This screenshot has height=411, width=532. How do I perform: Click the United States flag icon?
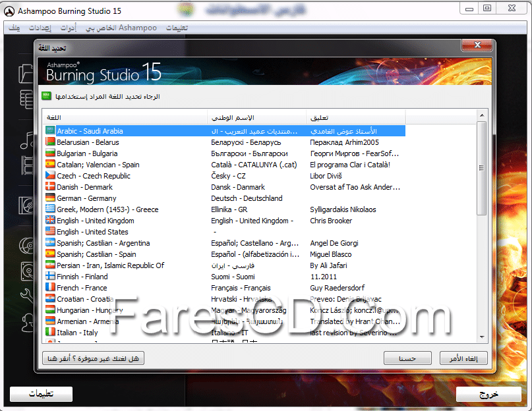click(50, 231)
